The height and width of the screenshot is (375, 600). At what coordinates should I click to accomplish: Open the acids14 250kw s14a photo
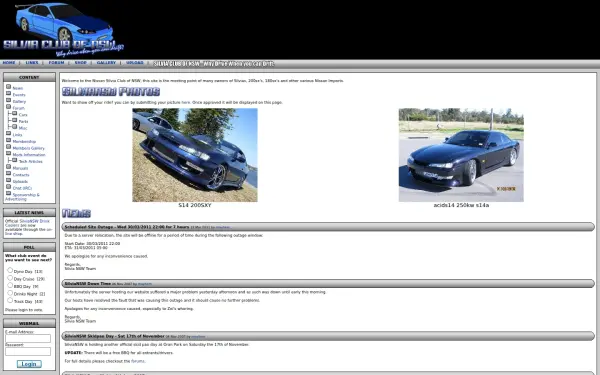[461, 155]
